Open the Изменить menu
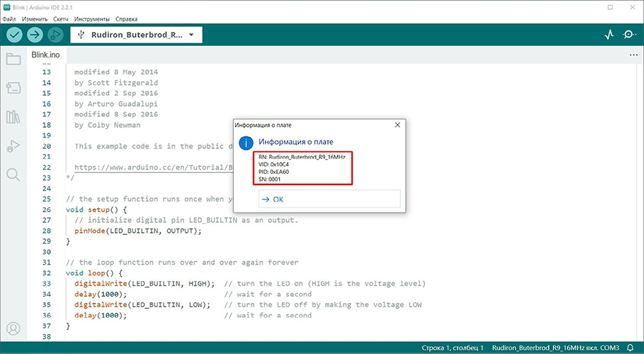Screen dimensions: 644x354 [x=35, y=19]
